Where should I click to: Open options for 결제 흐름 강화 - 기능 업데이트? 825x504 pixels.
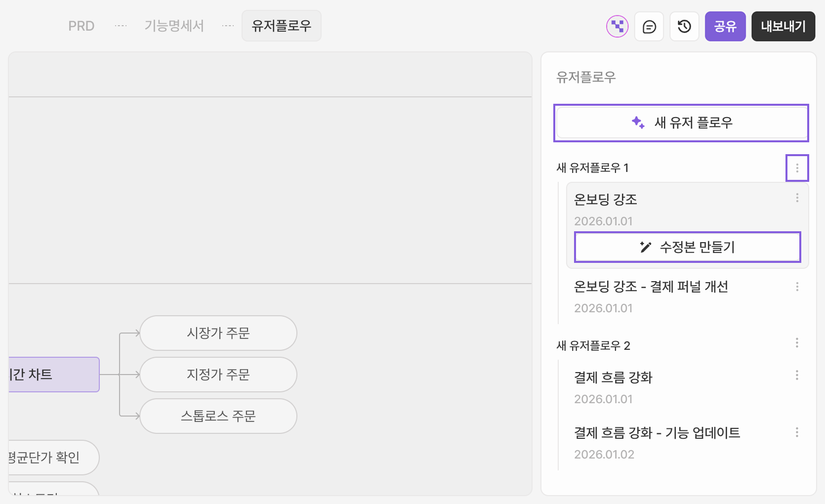coord(797,432)
